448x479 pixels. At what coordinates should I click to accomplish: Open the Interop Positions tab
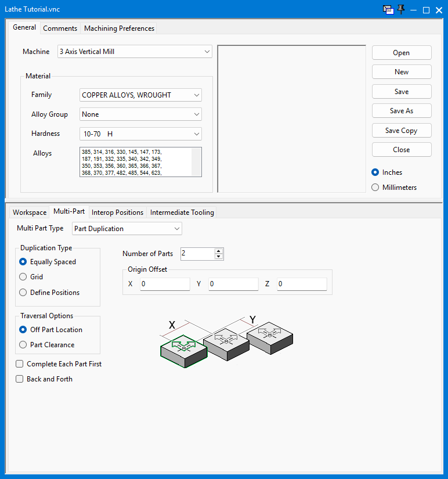point(117,213)
